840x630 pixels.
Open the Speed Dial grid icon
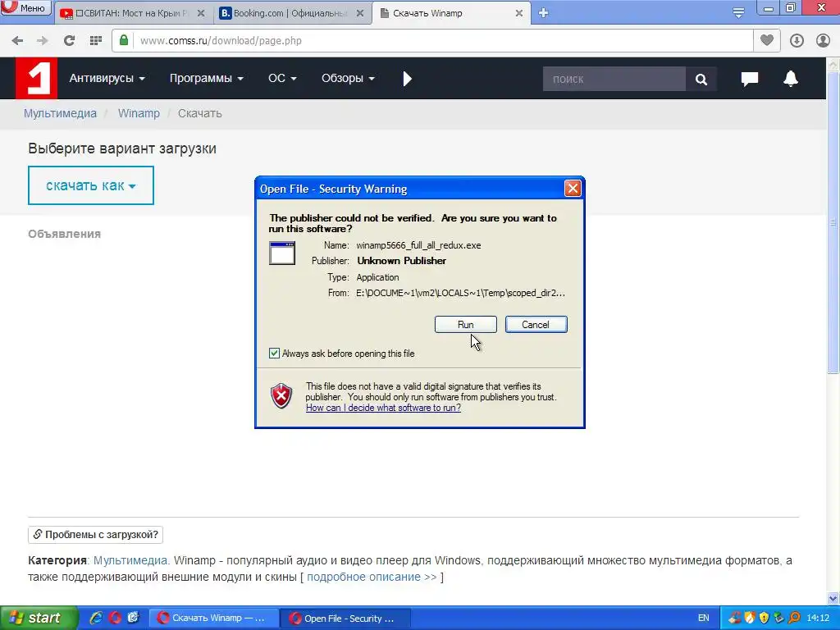(96, 41)
